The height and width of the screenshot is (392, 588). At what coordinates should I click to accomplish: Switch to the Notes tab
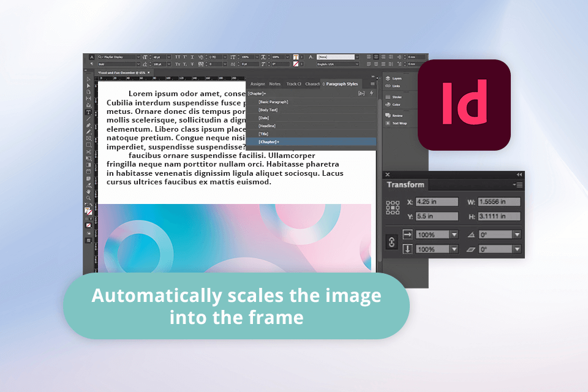point(275,84)
